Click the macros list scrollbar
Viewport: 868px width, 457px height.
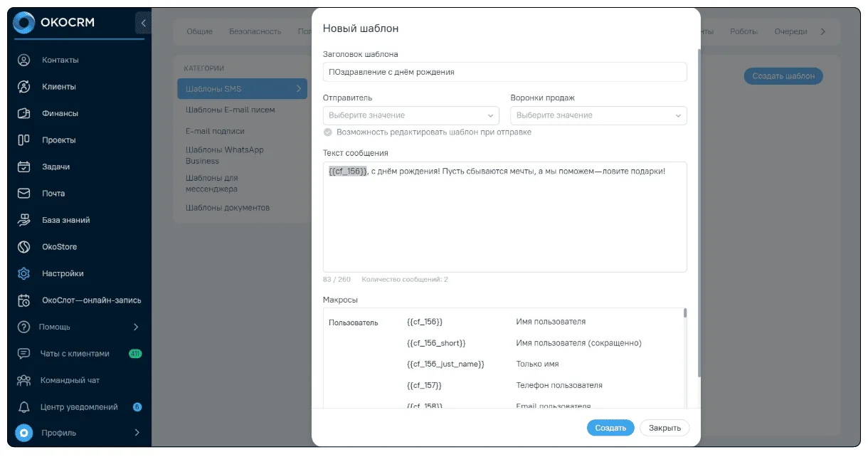685,312
